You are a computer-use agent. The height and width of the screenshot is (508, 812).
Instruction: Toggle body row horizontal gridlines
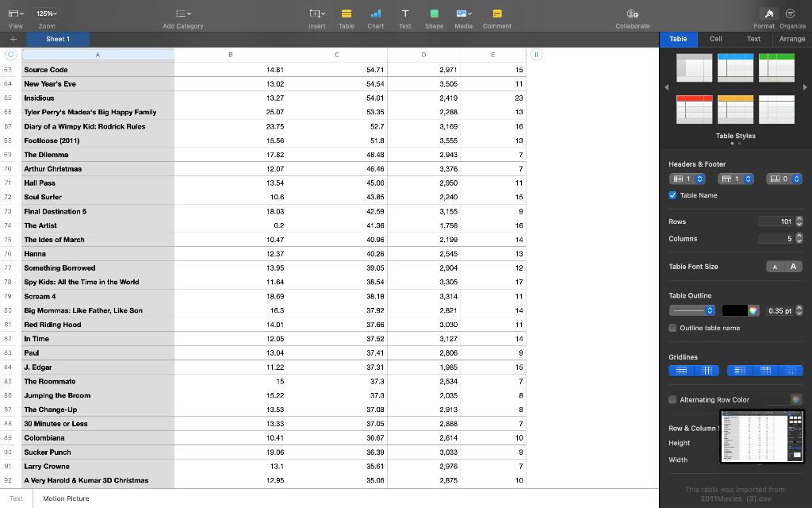click(x=681, y=371)
